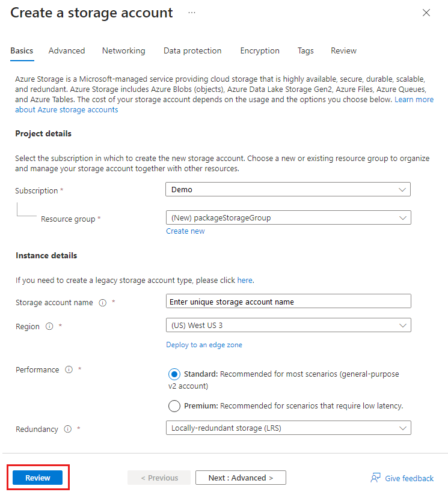Click the Give feedback person icon

tap(376, 478)
